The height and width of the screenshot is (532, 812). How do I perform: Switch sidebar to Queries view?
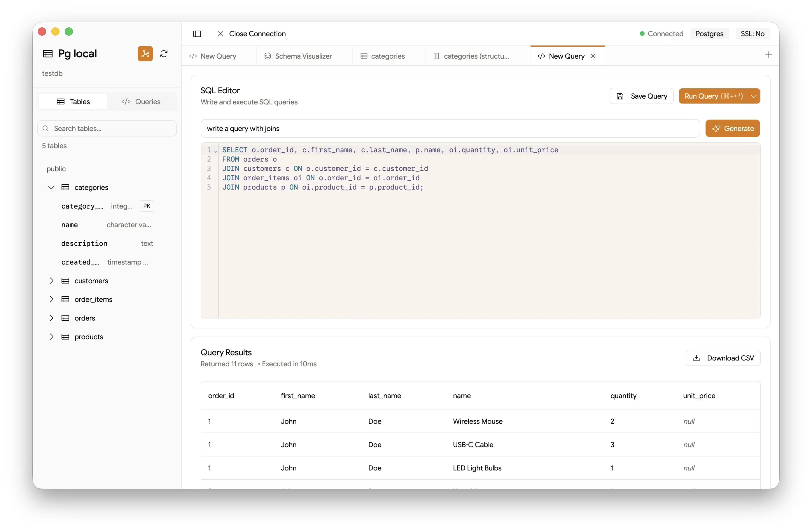pyautogui.click(x=141, y=101)
